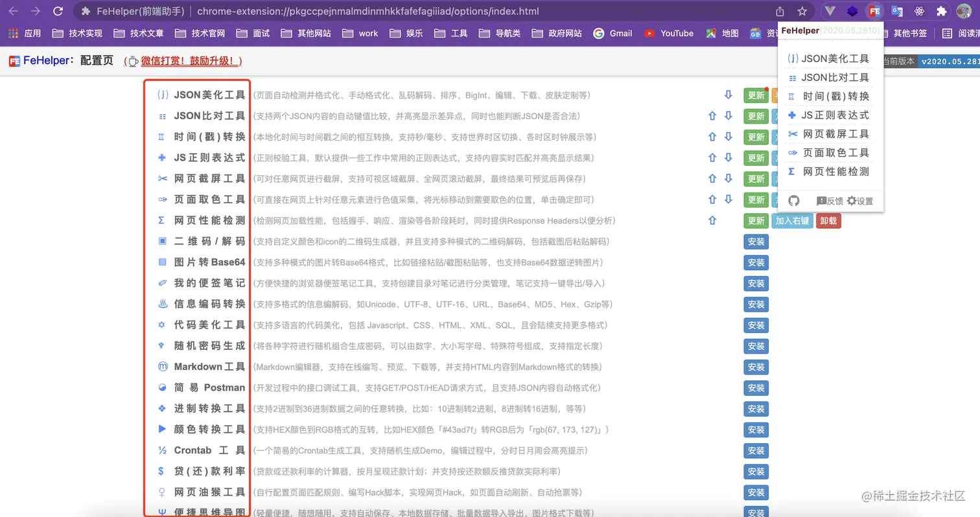Screen dimensions: 980x517
Task: Bookmark this page with the star icon
Action: pyautogui.click(x=802, y=12)
